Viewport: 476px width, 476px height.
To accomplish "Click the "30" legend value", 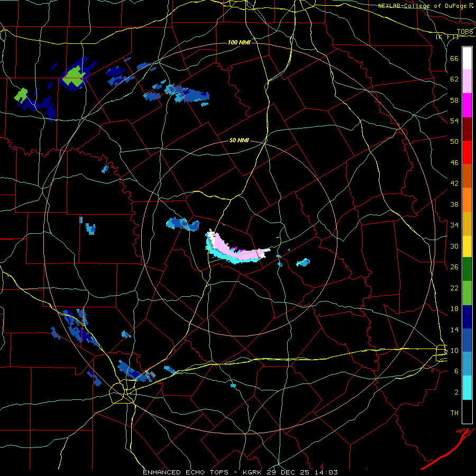I will coord(454,246).
